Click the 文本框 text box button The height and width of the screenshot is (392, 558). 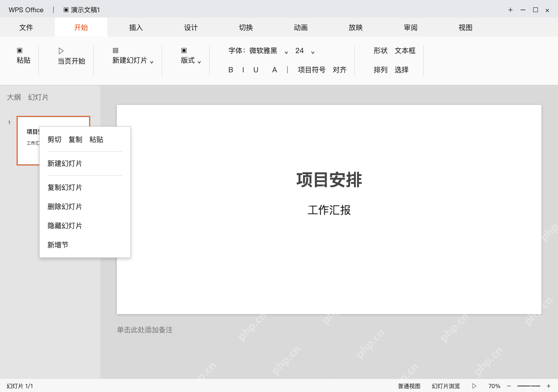(x=405, y=51)
